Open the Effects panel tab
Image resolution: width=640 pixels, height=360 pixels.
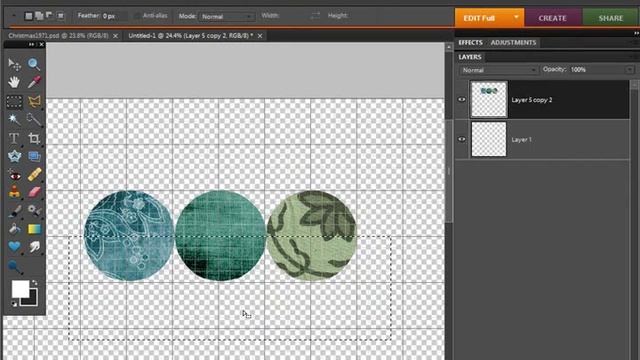(x=470, y=42)
